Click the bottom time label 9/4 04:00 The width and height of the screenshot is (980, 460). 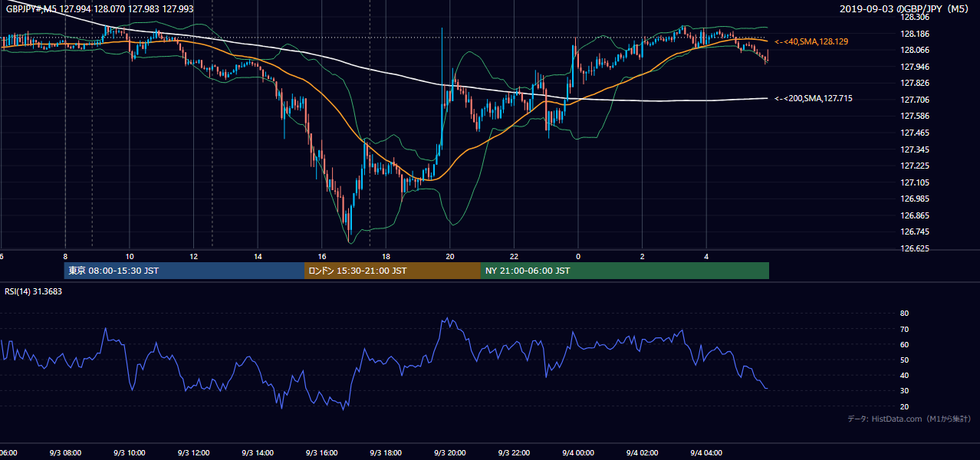(706, 452)
